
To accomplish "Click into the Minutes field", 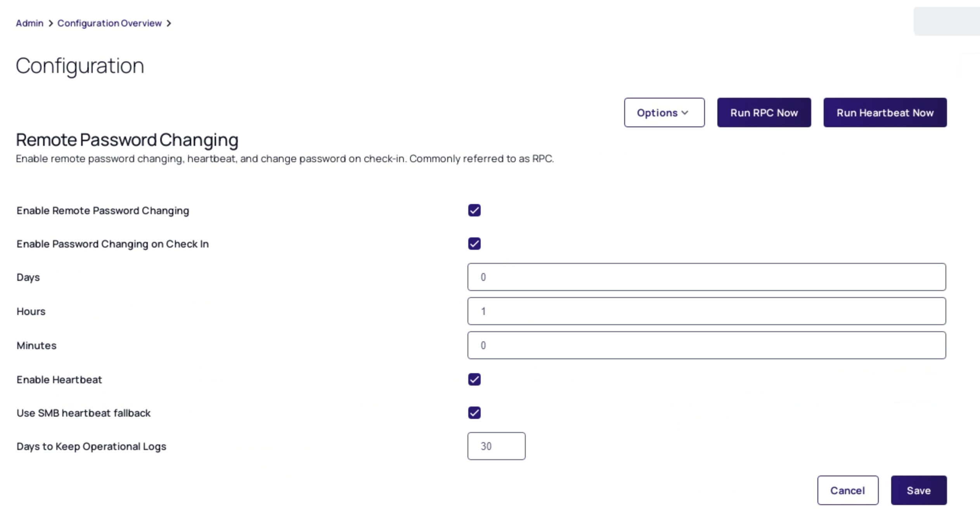I will pos(706,345).
